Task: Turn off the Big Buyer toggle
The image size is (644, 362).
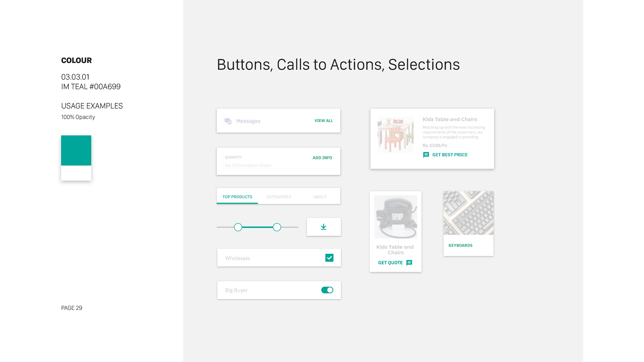Action: coord(327,290)
